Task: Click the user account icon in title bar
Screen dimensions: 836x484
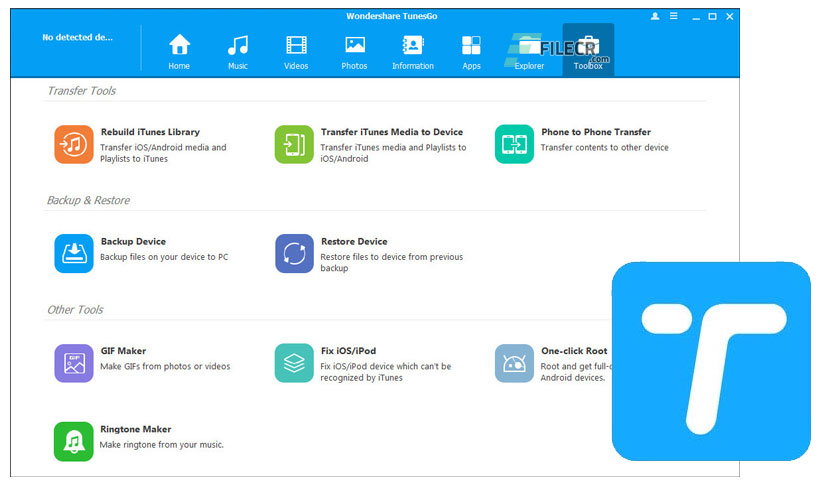Action: 655,17
